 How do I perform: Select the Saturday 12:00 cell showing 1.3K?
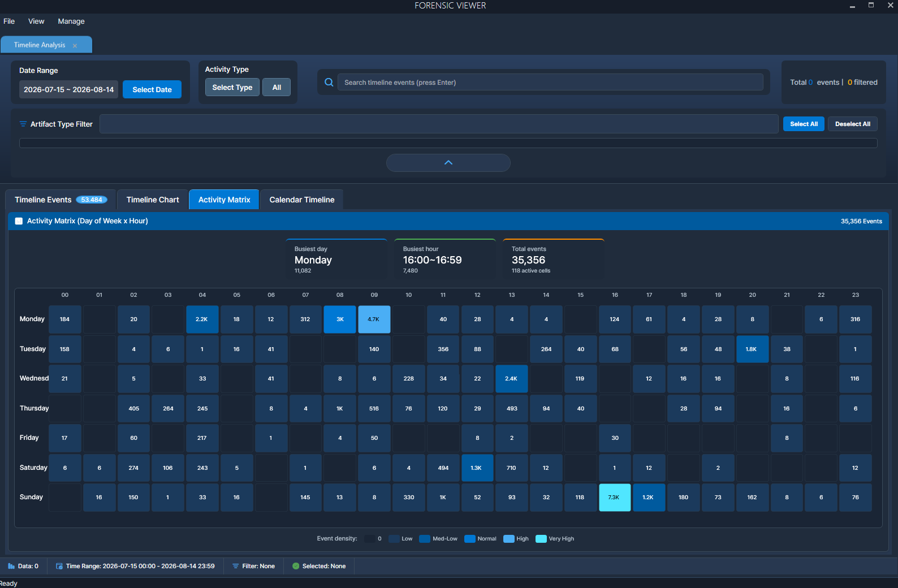pyautogui.click(x=477, y=468)
